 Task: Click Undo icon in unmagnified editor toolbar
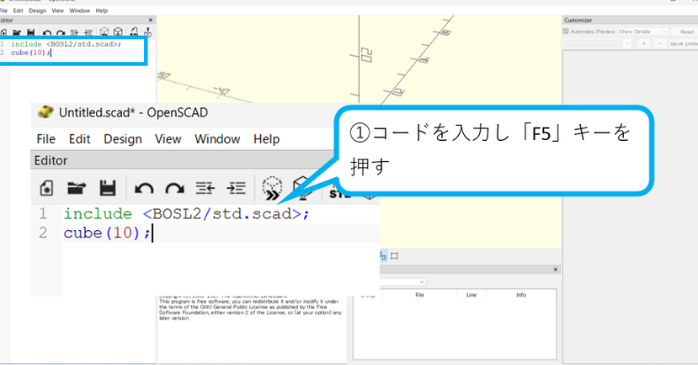[x=47, y=33]
